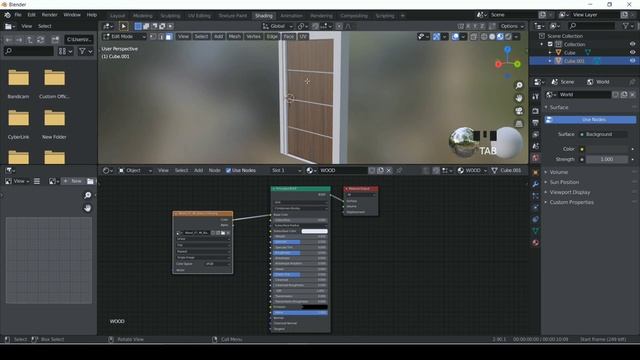The height and width of the screenshot is (360, 640).
Task: Open the Add menu in node editor
Action: click(x=198, y=170)
